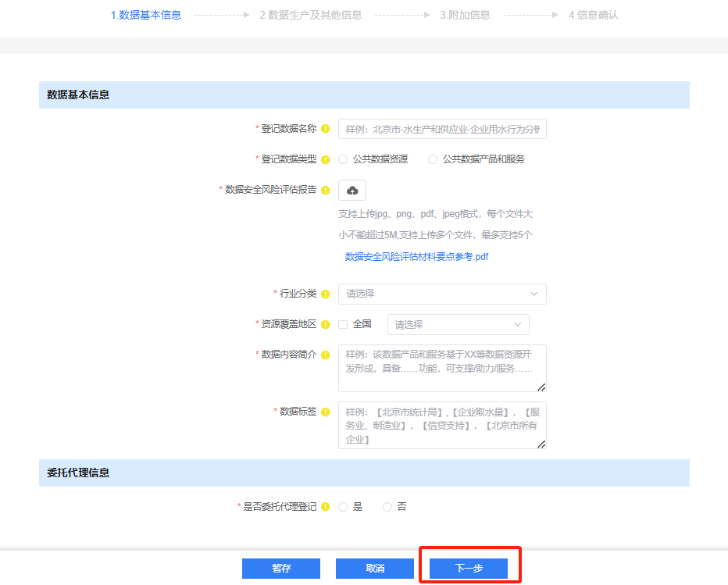Click hint icon beside 资源覆盖地区
The height and width of the screenshot is (585, 728).
(x=325, y=324)
